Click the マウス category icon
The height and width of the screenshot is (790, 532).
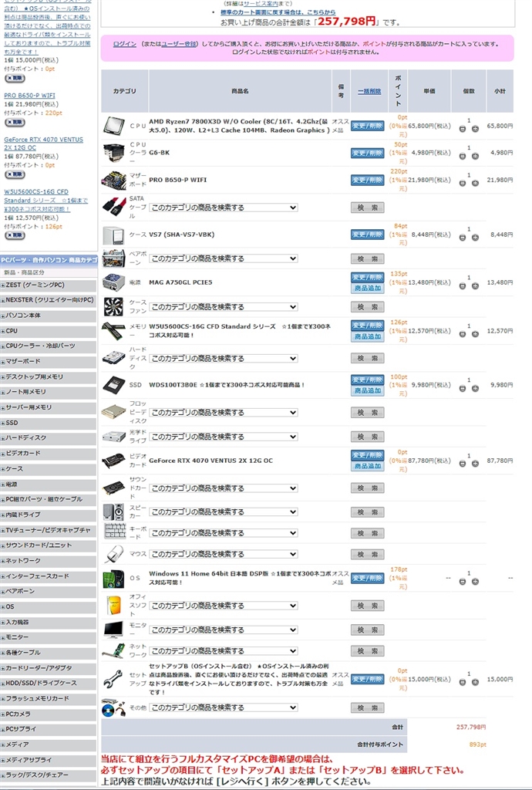[115, 554]
